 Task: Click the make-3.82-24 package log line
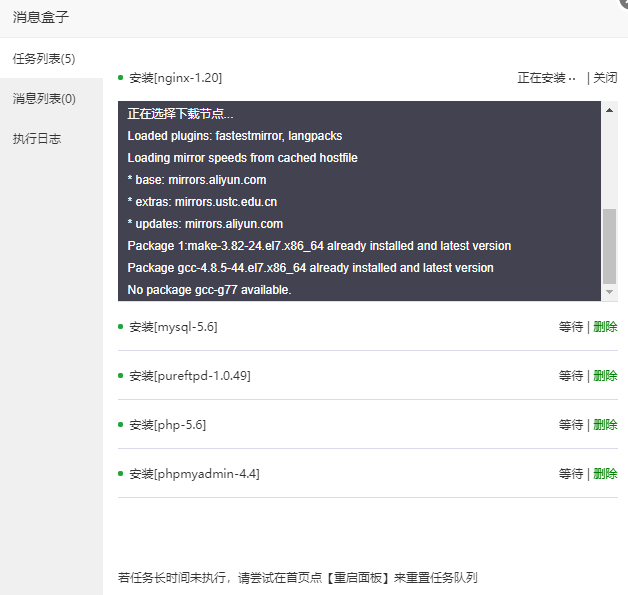coord(319,246)
